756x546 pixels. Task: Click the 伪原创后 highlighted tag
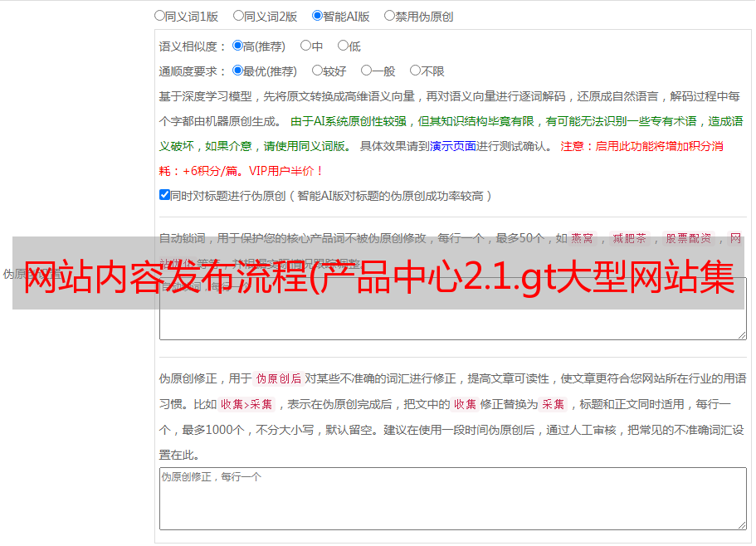(x=279, y=378)
